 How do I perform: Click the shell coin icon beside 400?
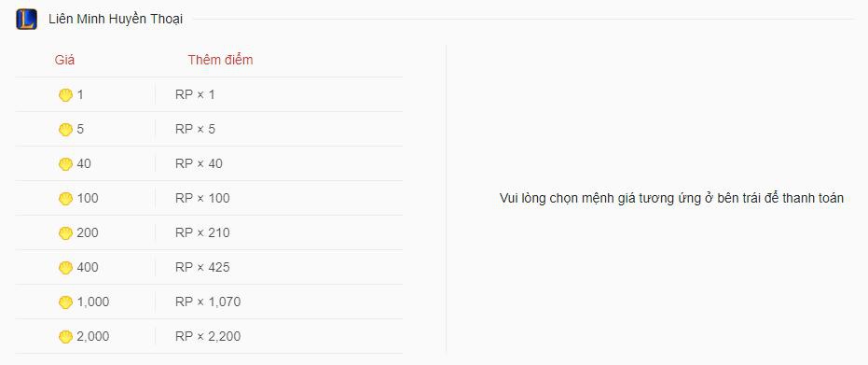point(65,268)
